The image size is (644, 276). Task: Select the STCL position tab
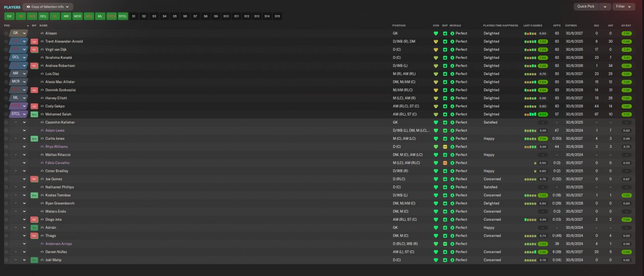click(123, 16)
